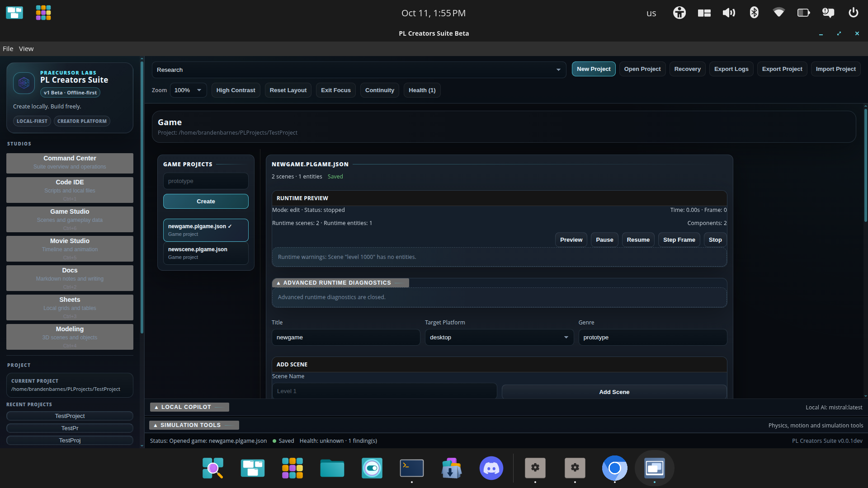Open the accessibility icon in system tray
This screenshot has height=488, width=868.
click(679, 13)
